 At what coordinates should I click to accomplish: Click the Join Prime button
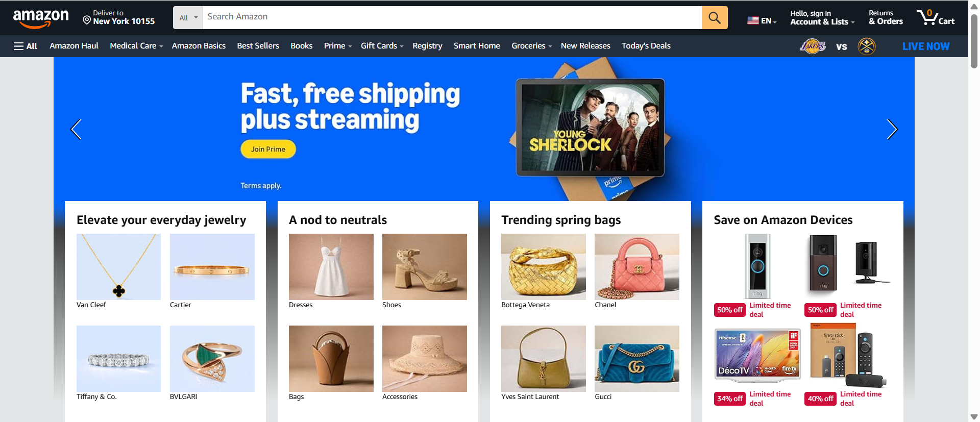tap(268, 149)
